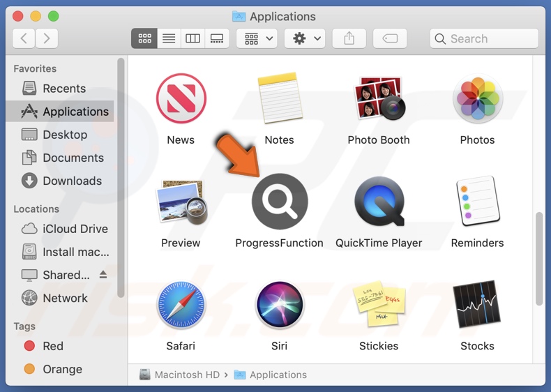Click the Safari app icon
This screenshot has width=551, height=392.
tap(181, 305)
